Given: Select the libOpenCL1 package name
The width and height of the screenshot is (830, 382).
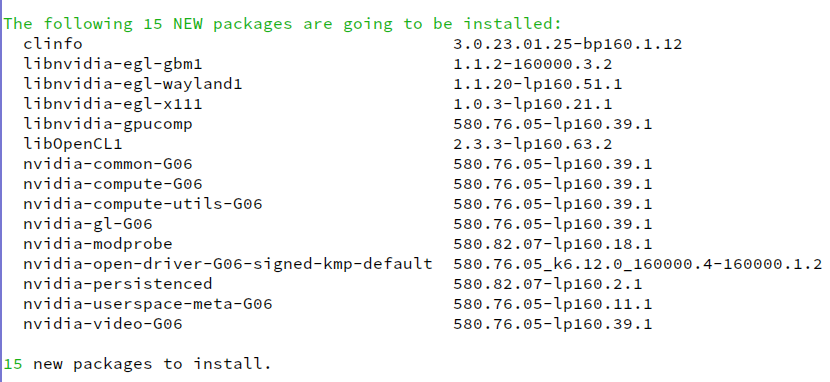Looking at the screenshot, I should [73, 144].
